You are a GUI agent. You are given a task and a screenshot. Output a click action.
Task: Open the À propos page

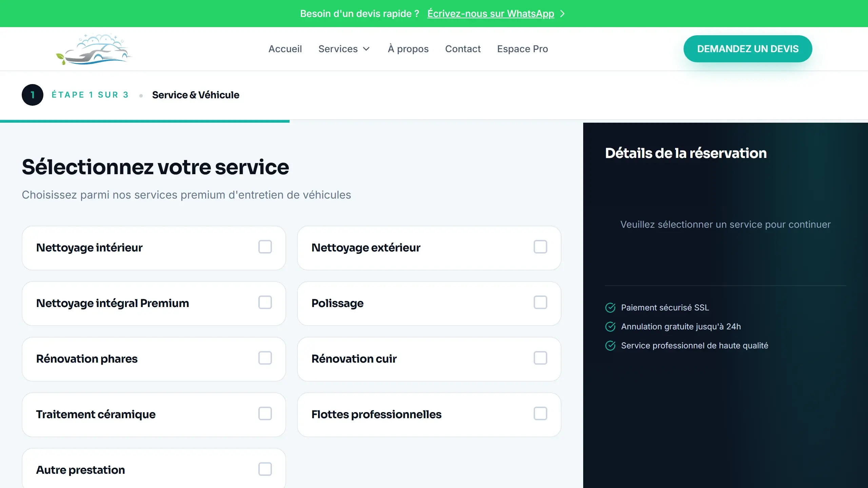pyautogui.click(x=408, y=49)
